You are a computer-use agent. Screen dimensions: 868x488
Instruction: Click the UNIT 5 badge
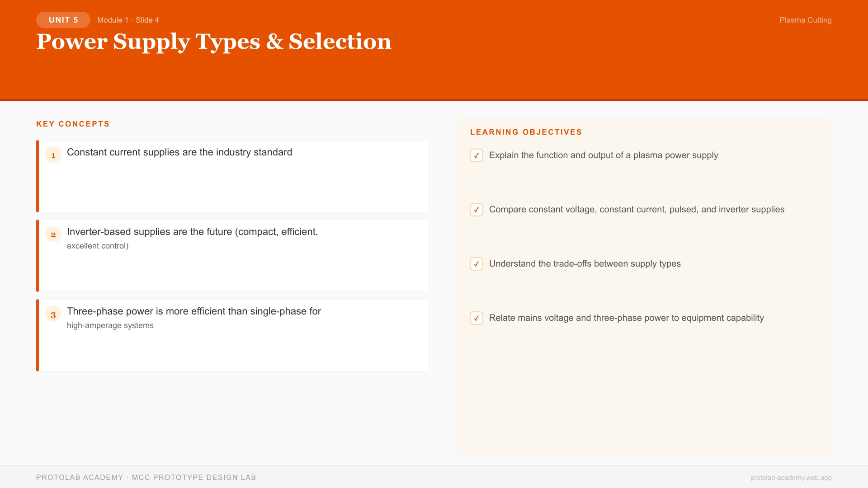pos(63,20)
